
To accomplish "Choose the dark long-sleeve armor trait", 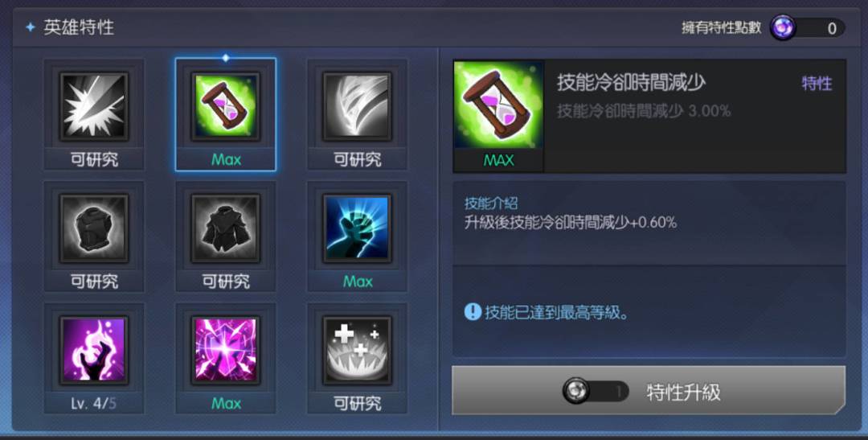I will pos(225,228).
